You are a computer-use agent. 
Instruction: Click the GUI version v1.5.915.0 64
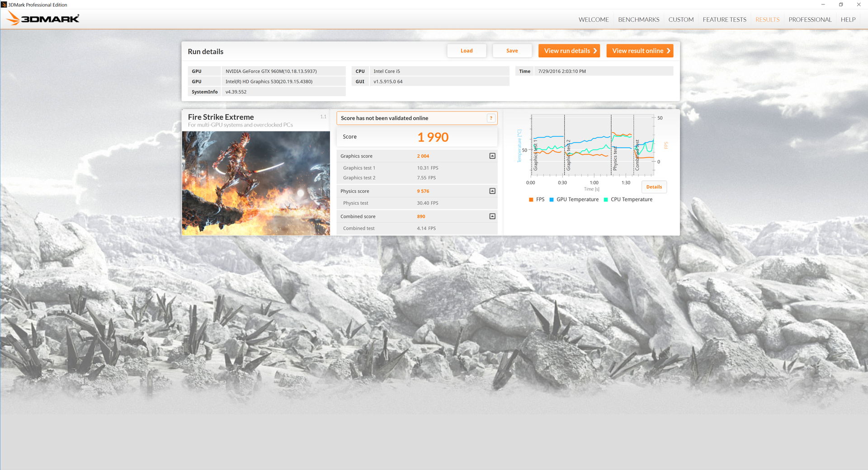tap(439, 81)
